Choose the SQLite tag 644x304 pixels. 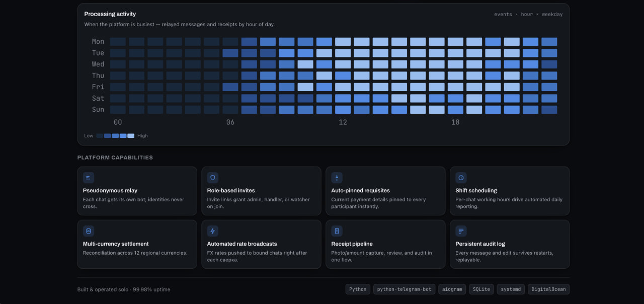[481, 289]
